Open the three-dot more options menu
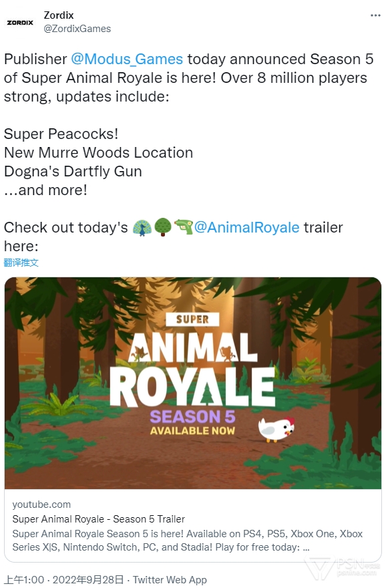The height and width of the screenshot is (588, 388). (375, 15)
